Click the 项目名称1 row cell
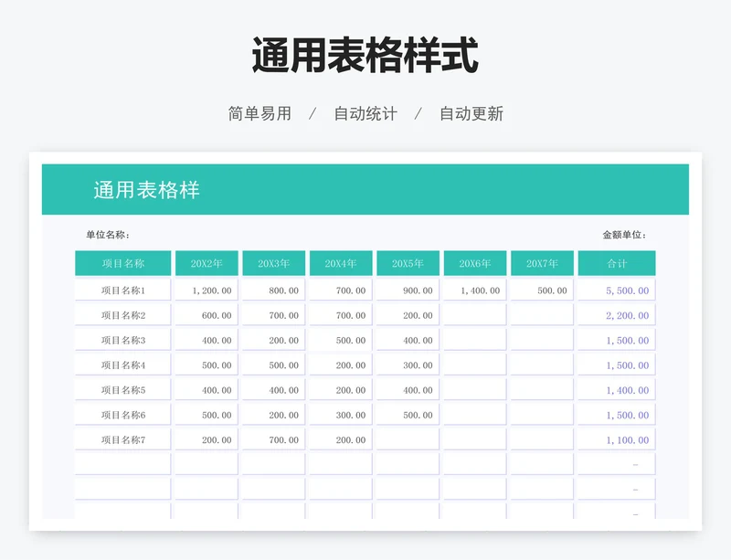The image size is (731, 560). (122, 291)
